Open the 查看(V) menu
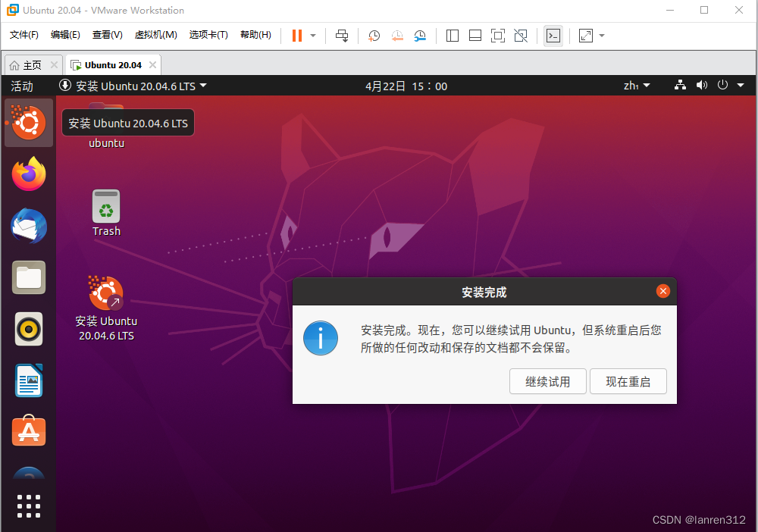The height and width of the screenshot is (532, 758). coord(108,35)
